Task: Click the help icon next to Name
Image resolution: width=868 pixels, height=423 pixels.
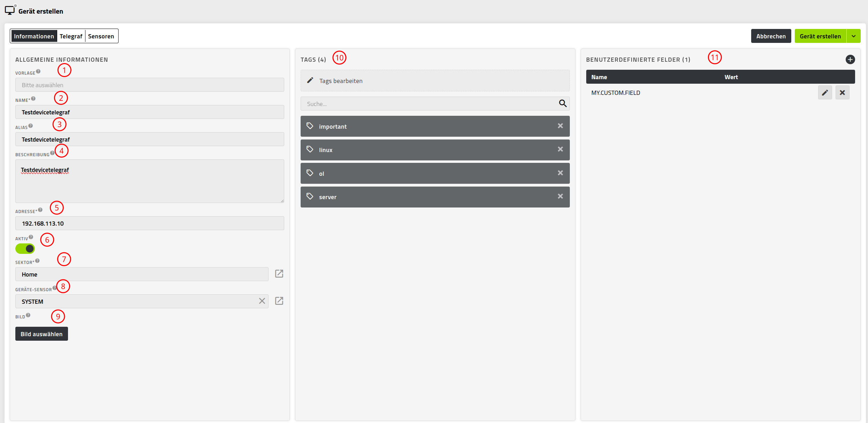Action: click(x=33, y=99)
